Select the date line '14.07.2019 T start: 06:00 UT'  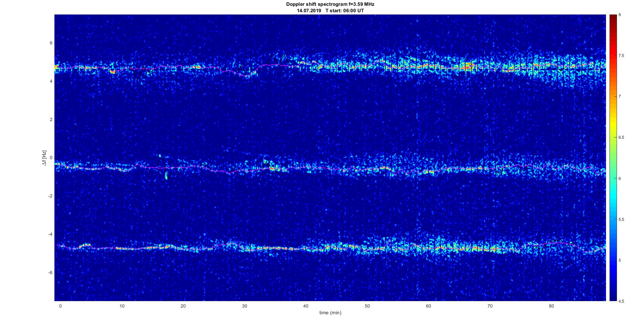[x=330, y=11]
